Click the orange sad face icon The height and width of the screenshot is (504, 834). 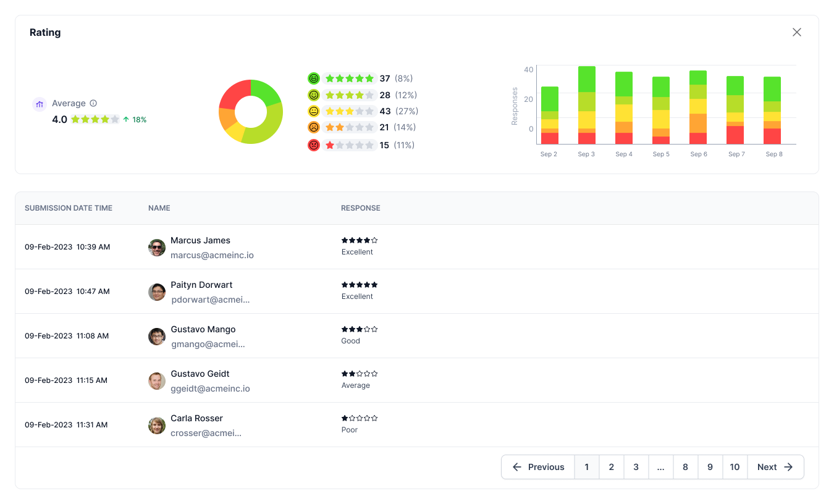tap(314, 127)
